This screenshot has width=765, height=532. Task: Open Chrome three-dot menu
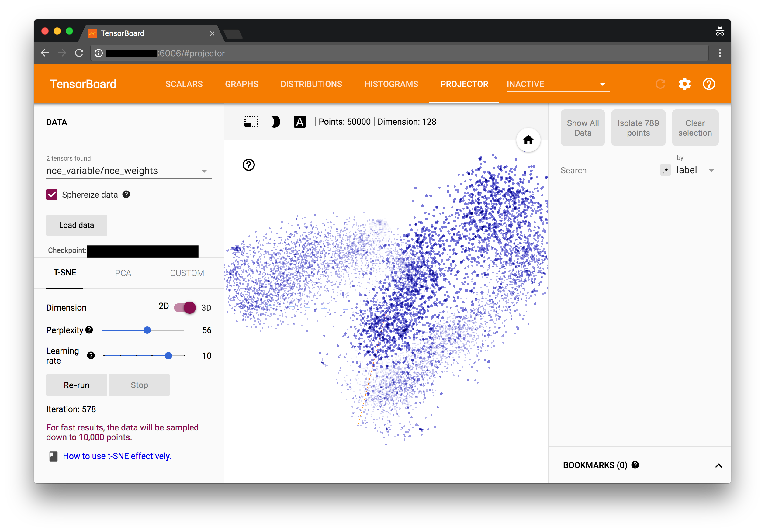(720, 53)
